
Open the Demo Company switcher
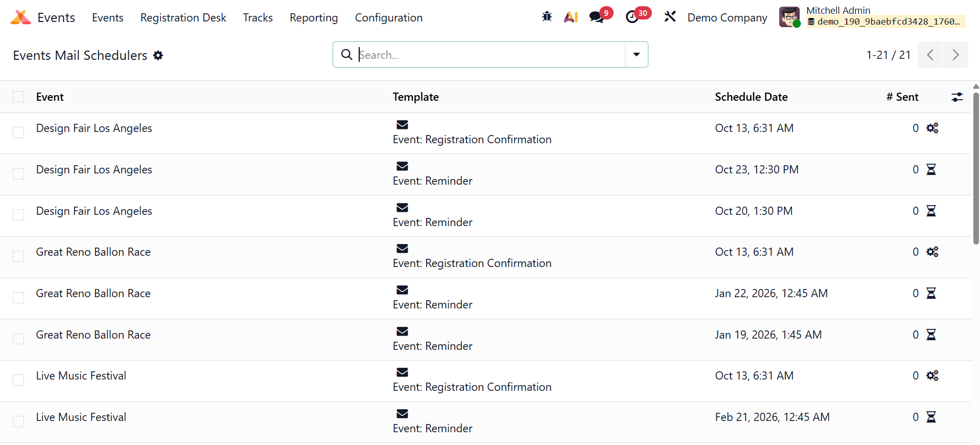click(x=727, y=17)
